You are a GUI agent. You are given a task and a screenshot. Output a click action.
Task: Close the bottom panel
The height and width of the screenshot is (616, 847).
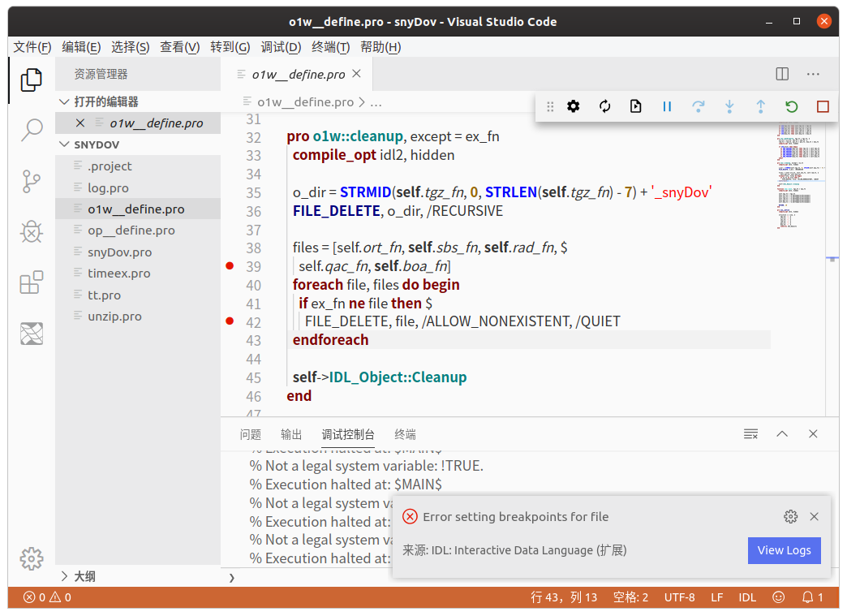pos(813,434)
